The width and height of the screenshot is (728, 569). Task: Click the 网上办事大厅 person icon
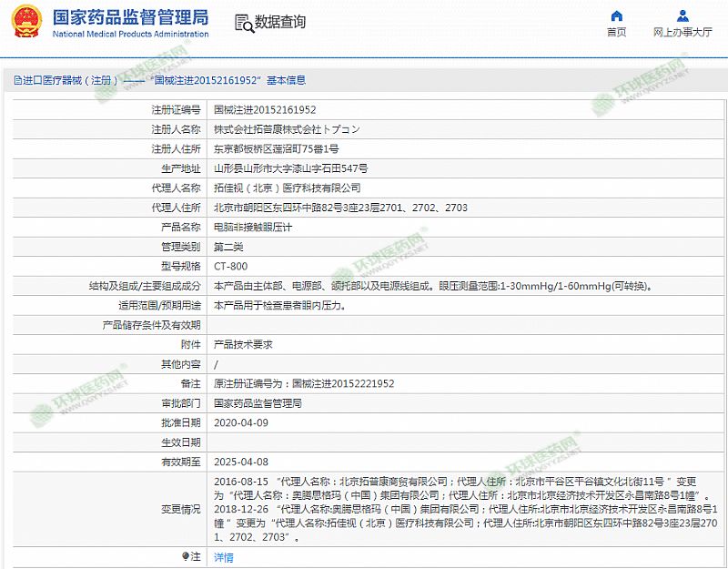coord(682,15)
